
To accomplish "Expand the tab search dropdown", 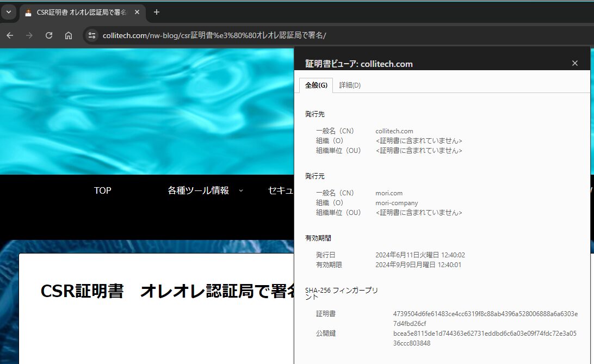I will click(x=8, y=12).
